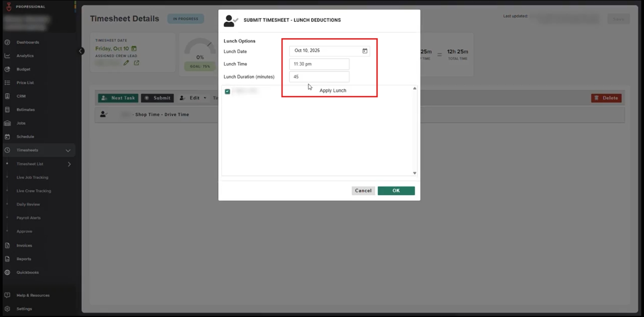
Task: Click the Price List icon
Action: click(x=7, y=83)
